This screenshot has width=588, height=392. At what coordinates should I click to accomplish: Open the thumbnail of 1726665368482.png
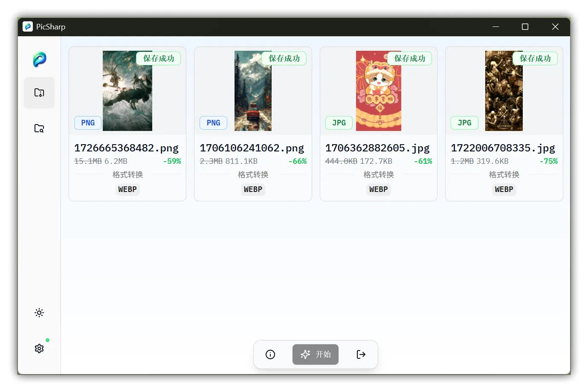[x=127, y=91]
